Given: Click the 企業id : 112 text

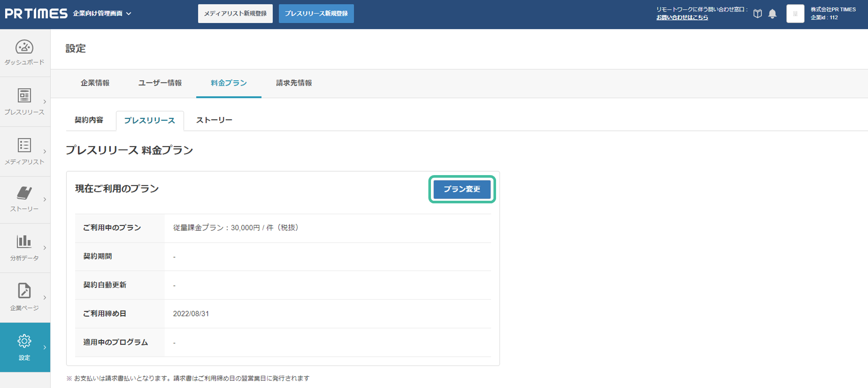Looking at the screenshot, I should coord(824,18).
